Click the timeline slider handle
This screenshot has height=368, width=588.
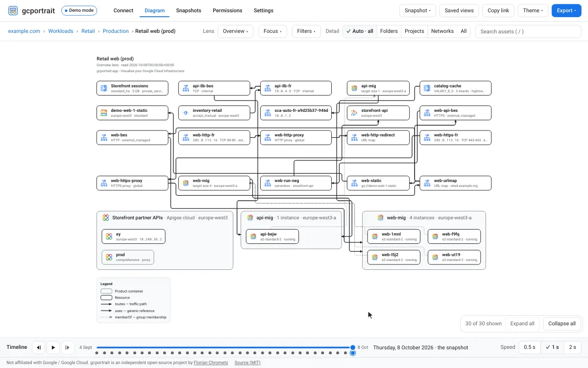coord(352,347)
